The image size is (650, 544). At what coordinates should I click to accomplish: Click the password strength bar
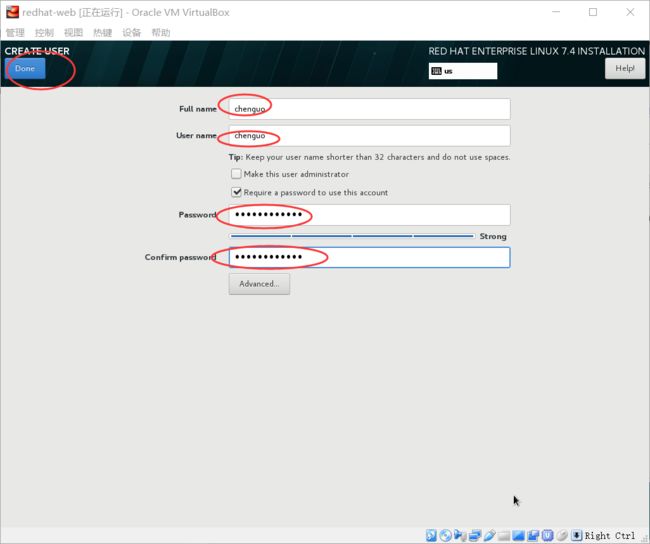coord(352,236)
